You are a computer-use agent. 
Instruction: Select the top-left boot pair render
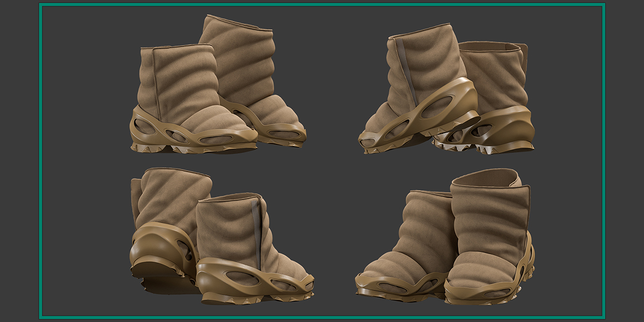click(217, 85)
